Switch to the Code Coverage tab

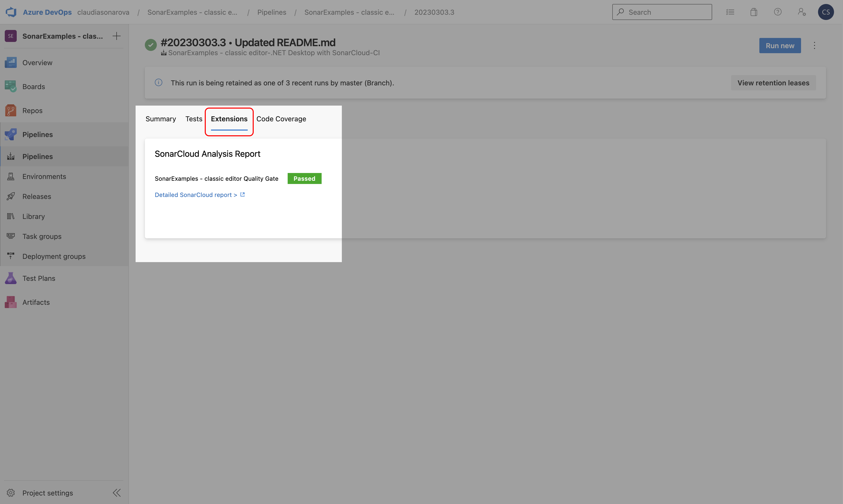pos(281,119)
